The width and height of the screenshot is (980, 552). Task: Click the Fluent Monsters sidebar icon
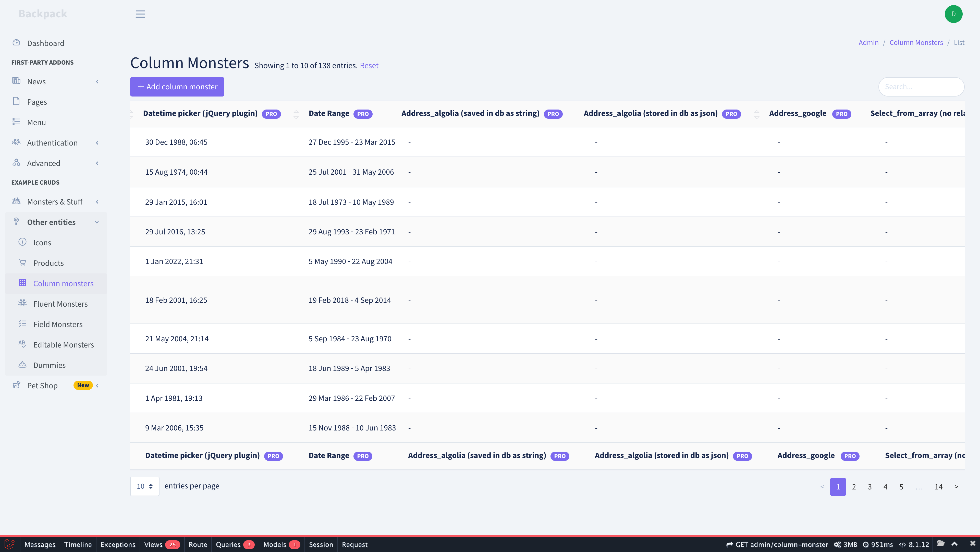click(22, 303)
